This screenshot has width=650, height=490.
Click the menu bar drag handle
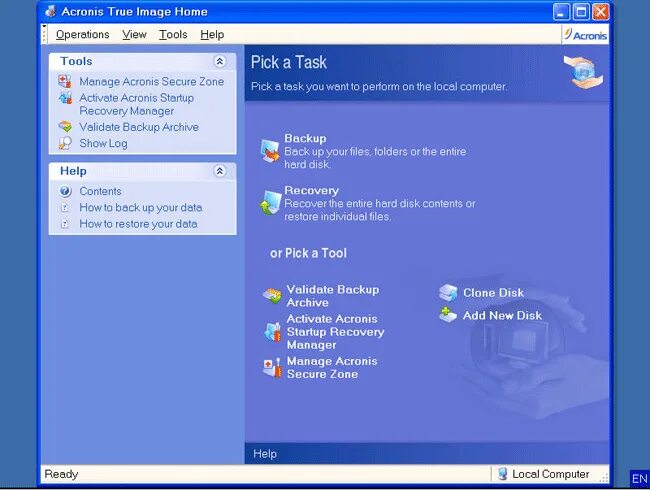44,34
